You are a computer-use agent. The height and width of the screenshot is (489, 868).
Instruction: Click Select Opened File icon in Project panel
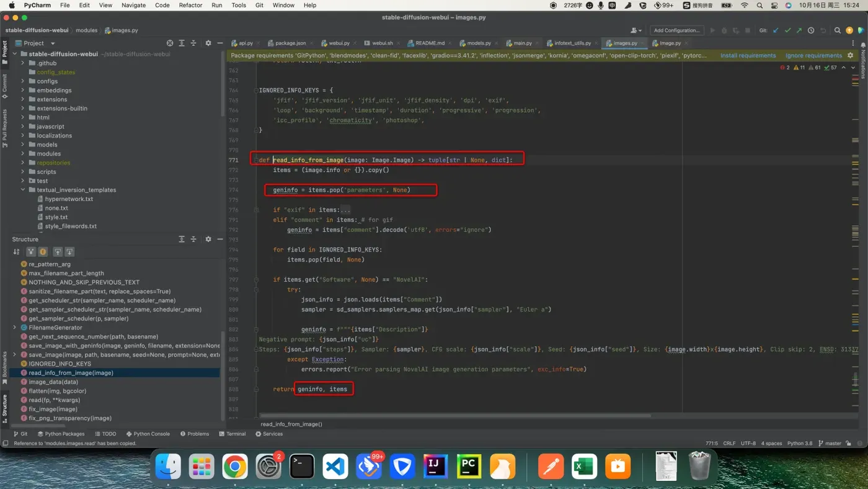[170, 43]
